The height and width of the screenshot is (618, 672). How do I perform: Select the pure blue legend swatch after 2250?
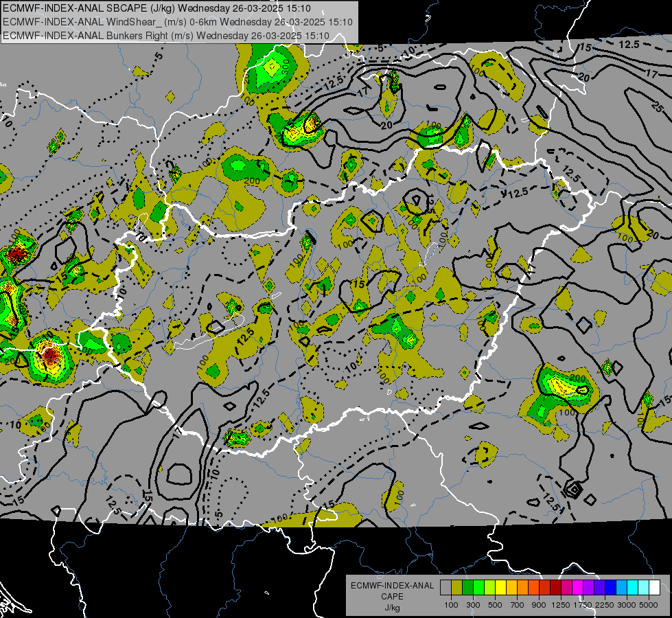(x=610, y=588)
